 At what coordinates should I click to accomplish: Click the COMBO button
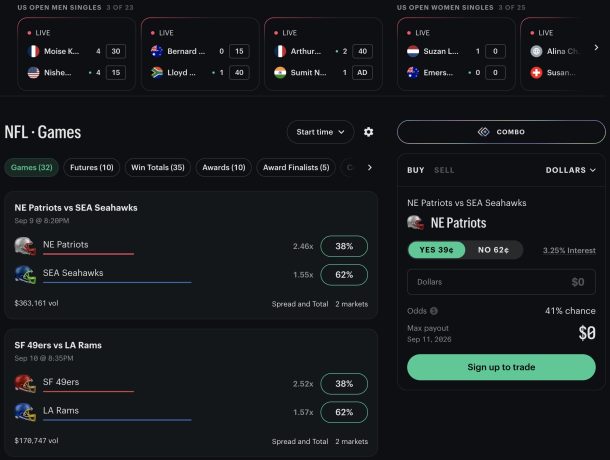pyautogui.click(x=501, y=132)
